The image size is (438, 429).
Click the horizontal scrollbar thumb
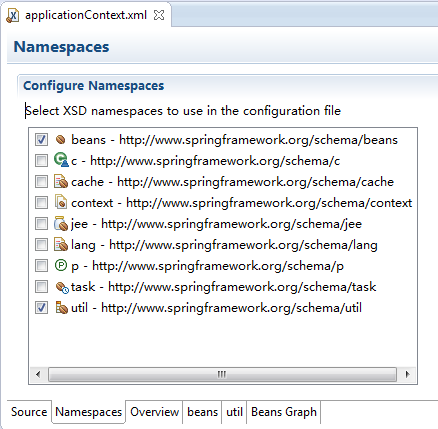click(x=222, y=374)
